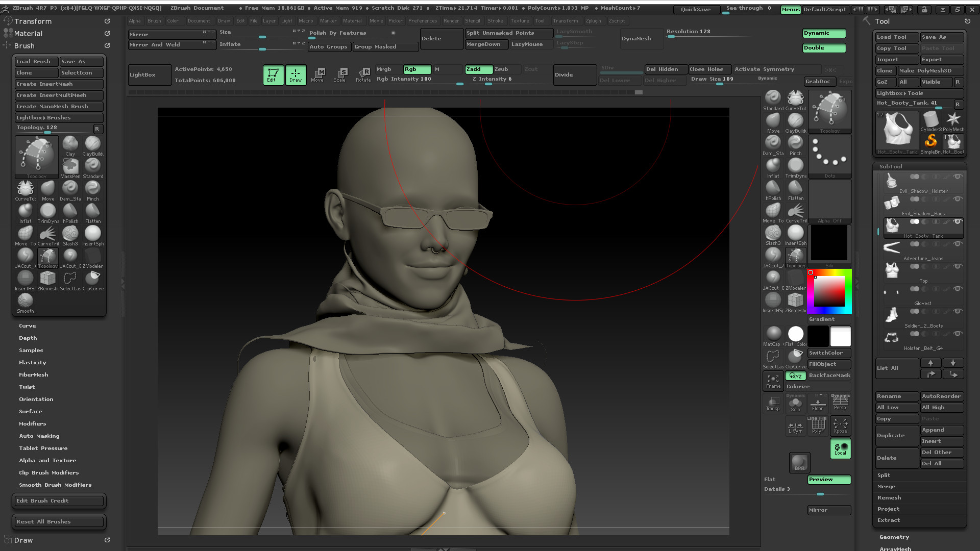This screenshot has width=980, height=551.
Task: Expand the Curve brush submenu
Action: (x=28, y=326)
